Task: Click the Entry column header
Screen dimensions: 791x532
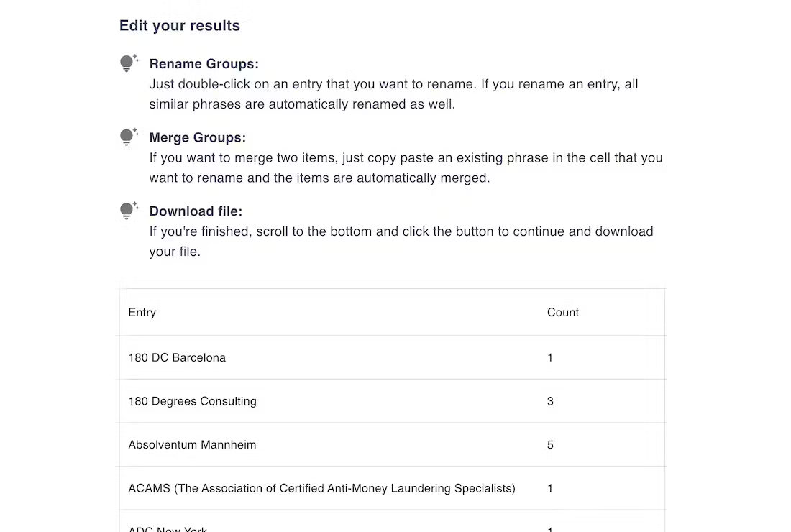Action: 142,313
